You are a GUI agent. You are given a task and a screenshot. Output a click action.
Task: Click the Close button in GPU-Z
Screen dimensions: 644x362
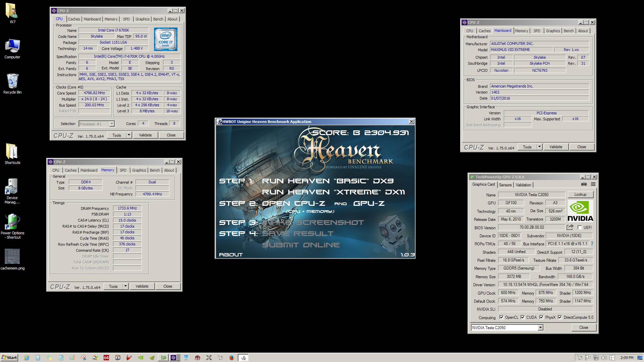pos(583,327)
